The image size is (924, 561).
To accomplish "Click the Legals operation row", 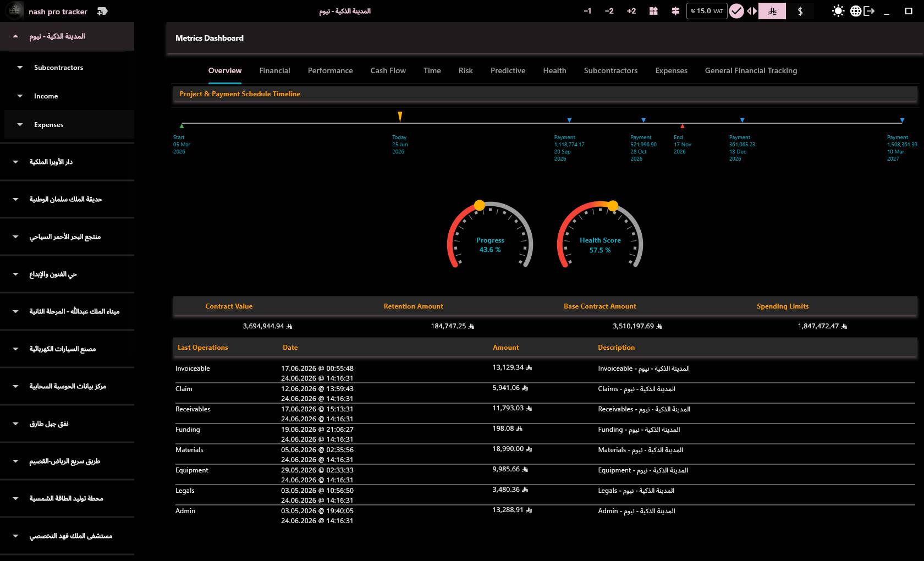I will (x=544, y=495).
